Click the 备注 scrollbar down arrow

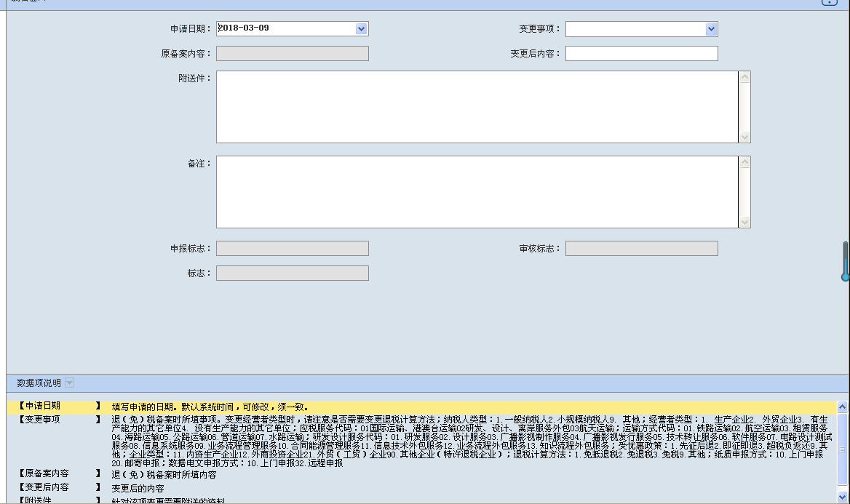click(x=744, y=222)
